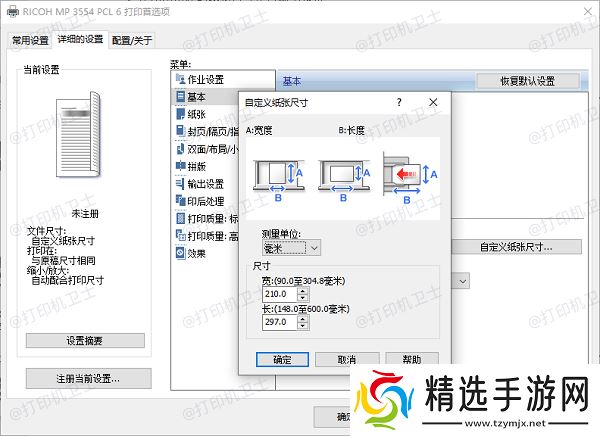Select the 拼版 menu icon
Image resolution: width=600 pixels, height=436 pixels.
(181, 166)
